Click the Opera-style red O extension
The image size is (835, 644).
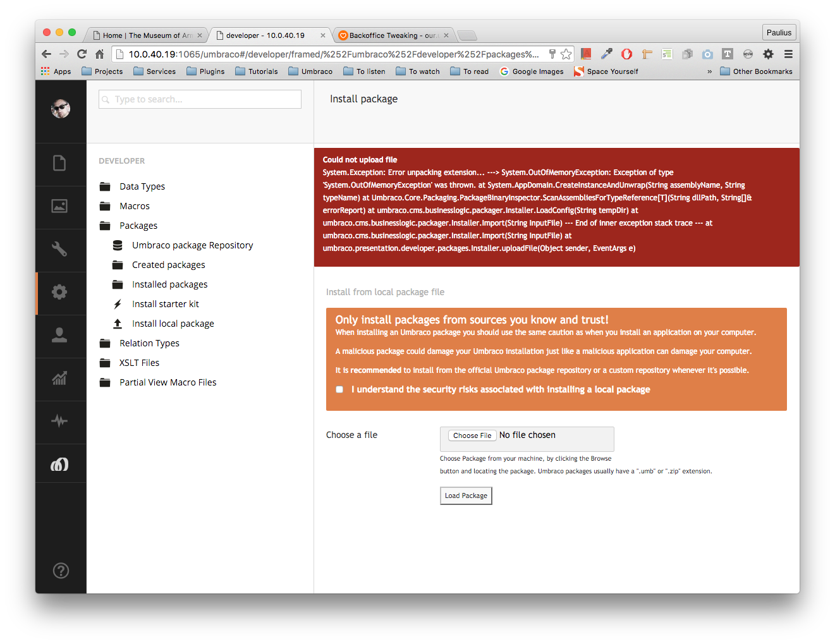(626, 54)
